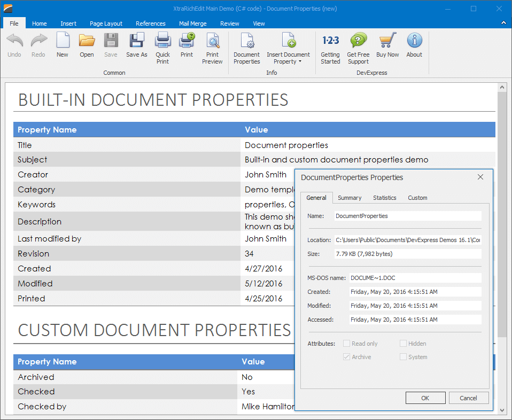The image size is (512, 420).
Task: Toggle the Hidden attribute checkbox
Action: [404, 344]
